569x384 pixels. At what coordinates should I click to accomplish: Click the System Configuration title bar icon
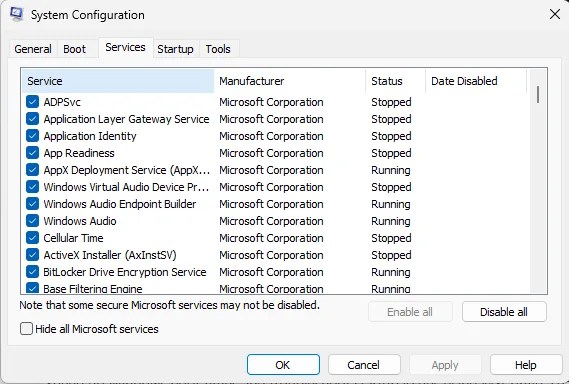16,14
